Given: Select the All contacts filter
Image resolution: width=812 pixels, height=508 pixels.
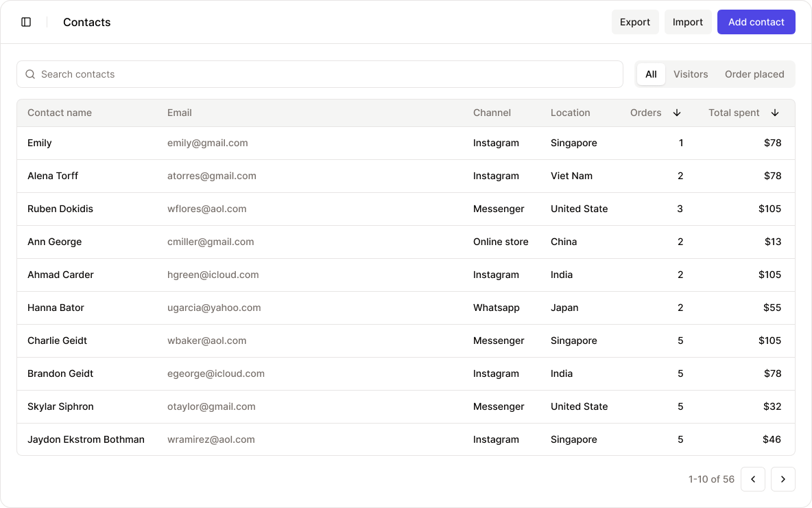Looking at the screenshot, I should pos(650,73).
